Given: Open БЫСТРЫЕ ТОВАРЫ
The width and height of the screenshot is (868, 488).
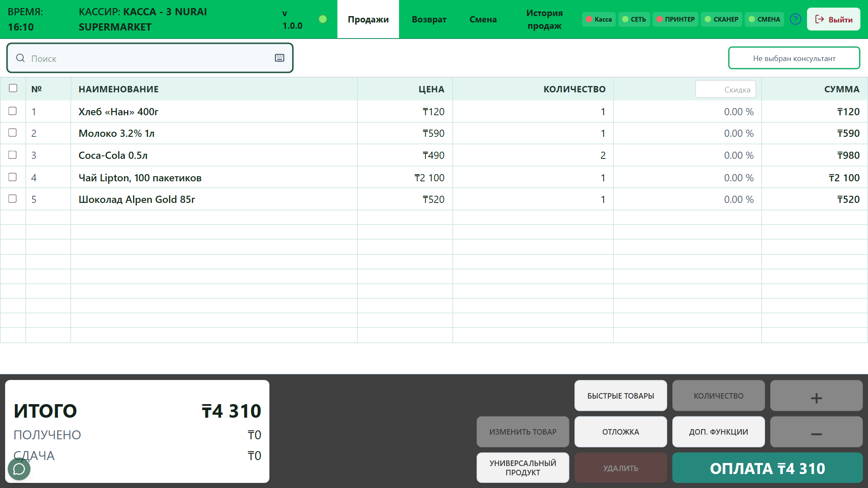Looking at the screenshot, I should [x=621, y=396].
